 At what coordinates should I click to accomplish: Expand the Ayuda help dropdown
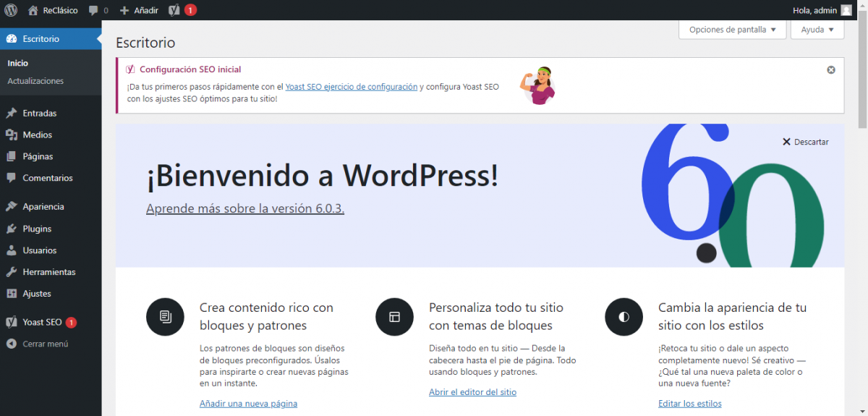(817, 30)
